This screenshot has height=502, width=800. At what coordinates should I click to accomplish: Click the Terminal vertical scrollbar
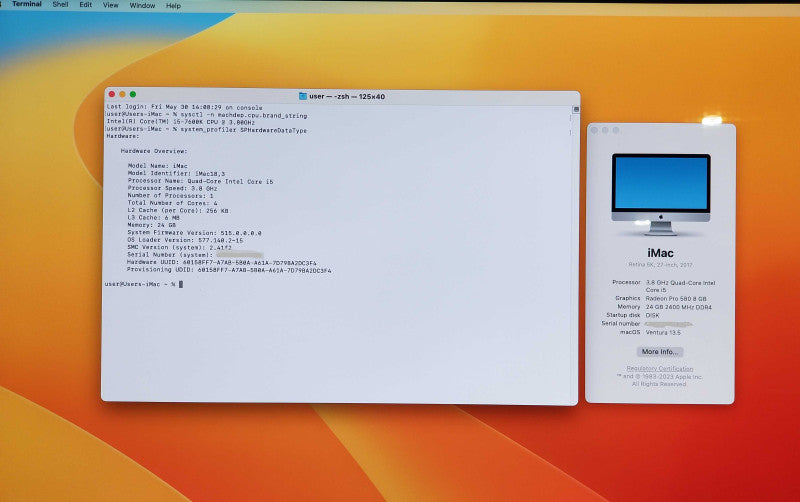pyautogui.click(x=576, y=255)
